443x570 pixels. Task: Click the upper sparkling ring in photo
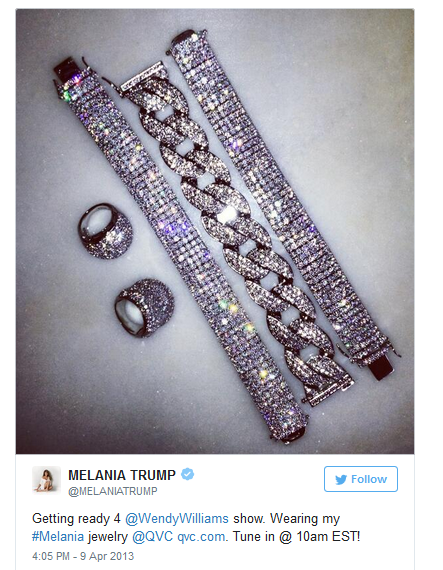click(105, 231)
